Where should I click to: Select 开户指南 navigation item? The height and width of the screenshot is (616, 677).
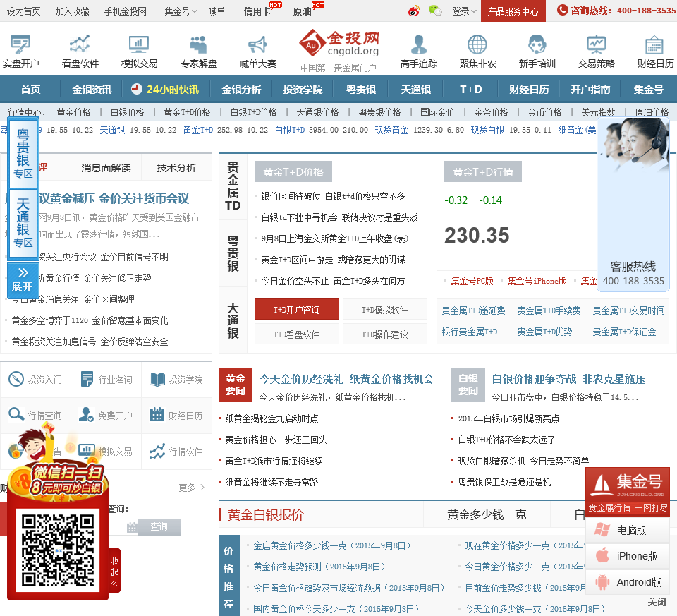coord(590,90)
